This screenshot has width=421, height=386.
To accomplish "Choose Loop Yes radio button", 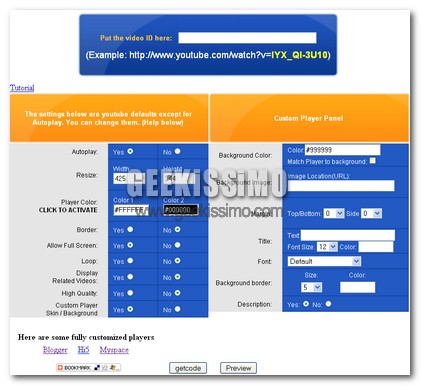I will pos(130,261).
